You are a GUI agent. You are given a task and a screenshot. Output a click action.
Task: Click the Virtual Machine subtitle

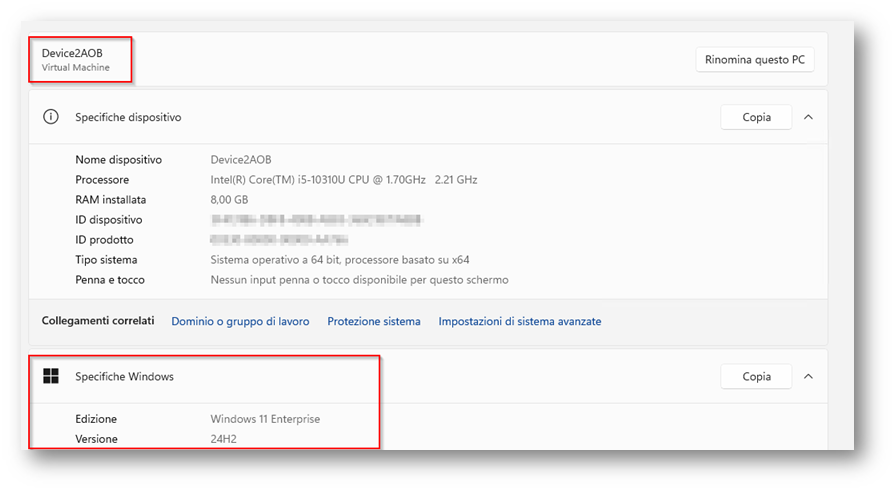click(75, 67)
